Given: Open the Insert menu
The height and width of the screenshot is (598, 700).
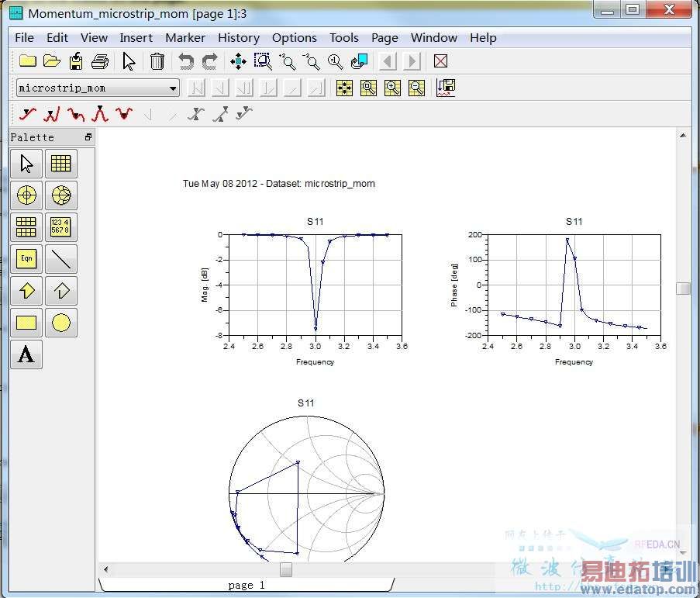Looking at the screenshot, I should 136,37.
